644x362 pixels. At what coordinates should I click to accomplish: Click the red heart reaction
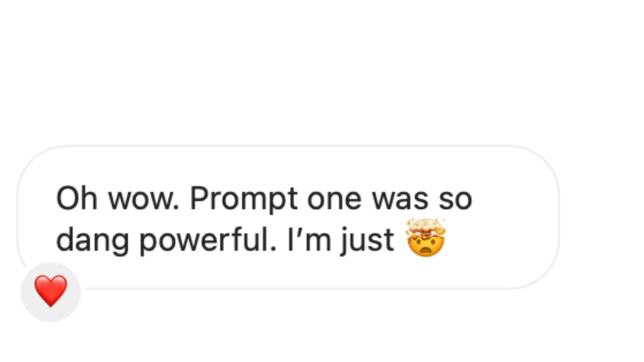click(x=51, y=291)
